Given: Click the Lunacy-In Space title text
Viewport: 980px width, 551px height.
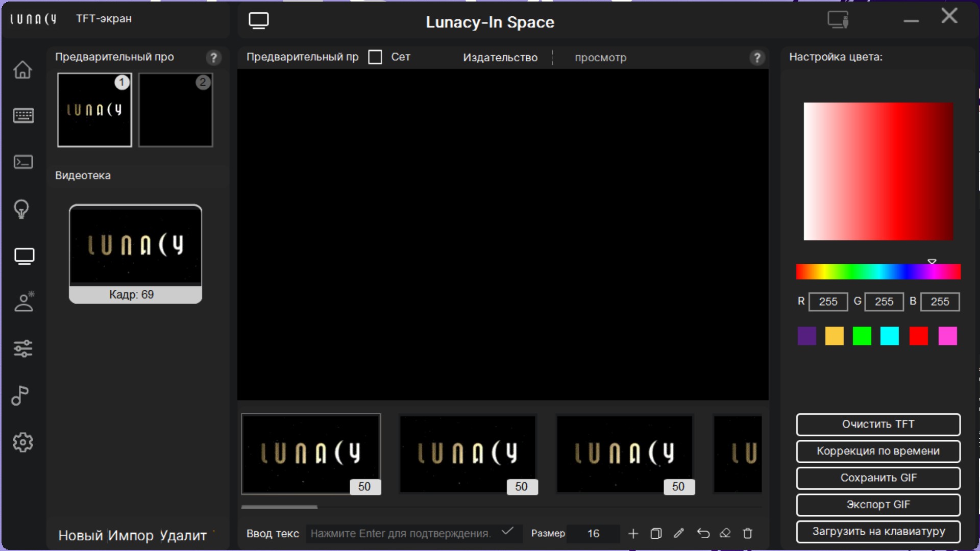Looking at the screenshot, I should (490, 22).
